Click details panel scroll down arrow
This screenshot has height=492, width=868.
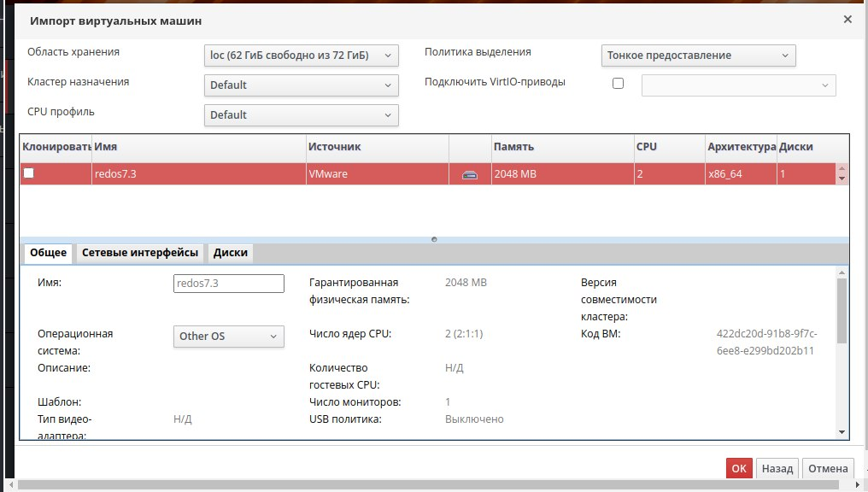[842, 432]
